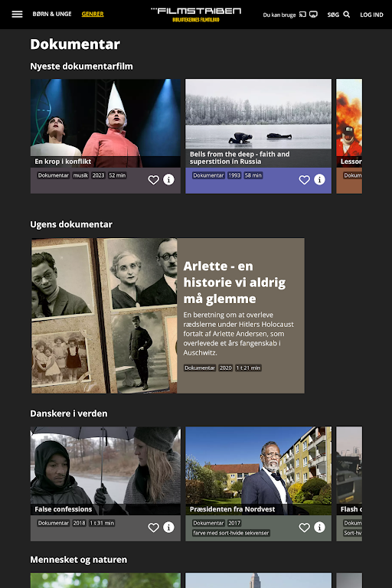Select the musik tag on En krop i konflikt
The height and width of the screenshot is (588, 392).
pyautogui.click(x=80, y=175)
